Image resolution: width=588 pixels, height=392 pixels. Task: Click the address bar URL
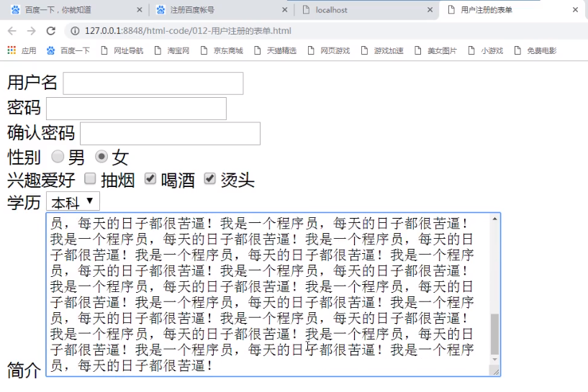[188, 31]
